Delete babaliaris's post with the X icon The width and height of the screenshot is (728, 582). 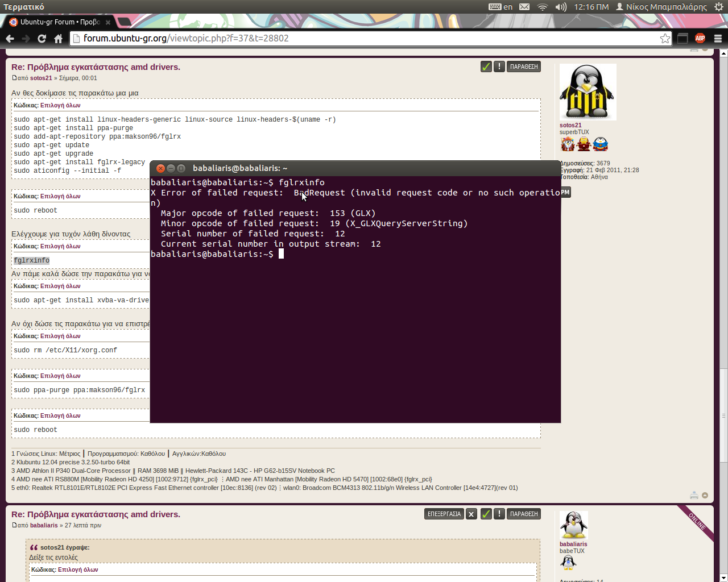coord(471,514)
